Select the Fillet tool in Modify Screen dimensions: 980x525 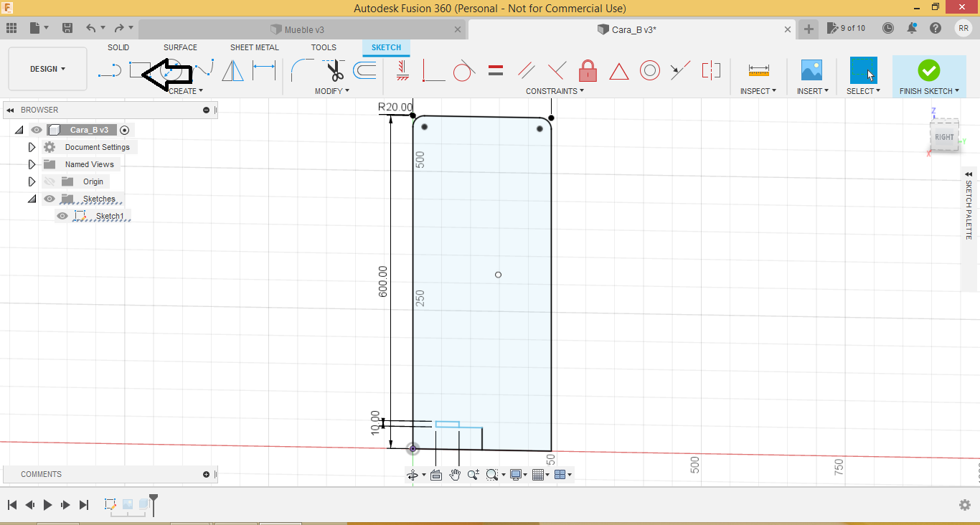[x=303, y=70]
